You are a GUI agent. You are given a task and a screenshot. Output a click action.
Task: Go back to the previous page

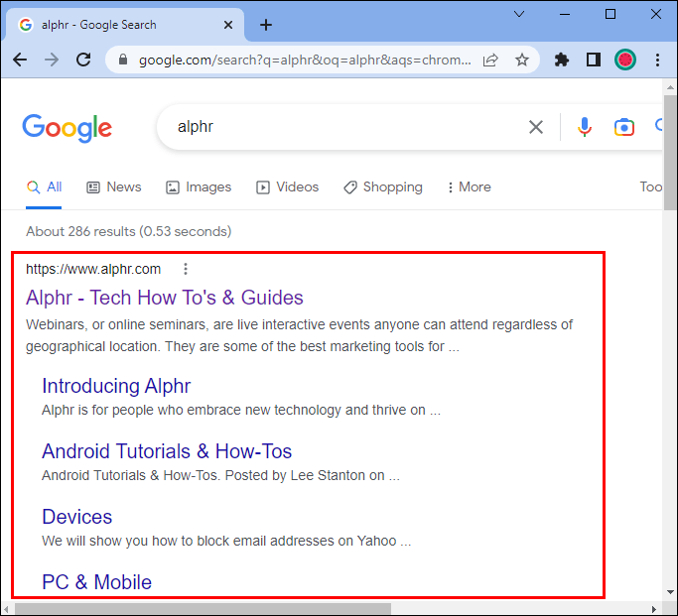20,60
